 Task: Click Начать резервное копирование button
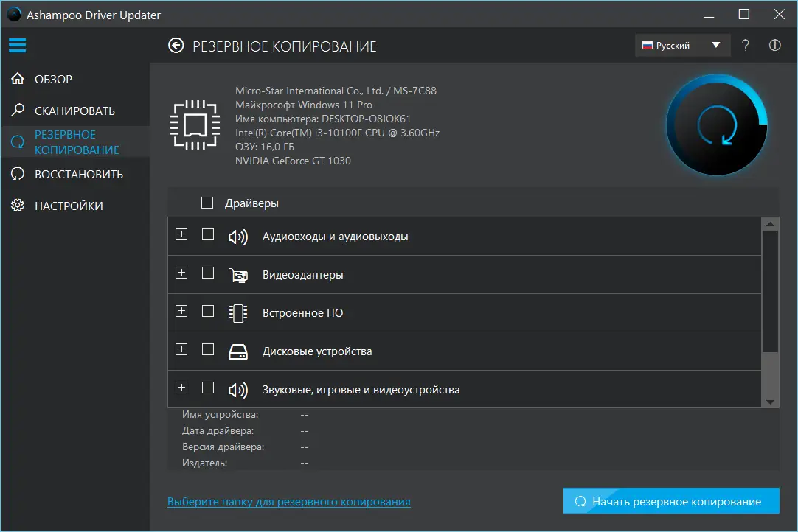coord(671,501)
